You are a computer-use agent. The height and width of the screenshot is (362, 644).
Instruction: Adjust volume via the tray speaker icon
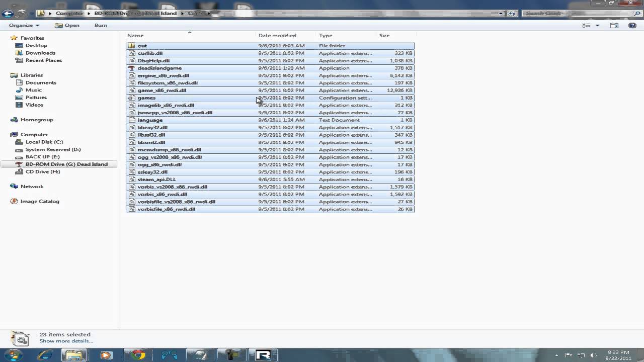click(592, 355)
